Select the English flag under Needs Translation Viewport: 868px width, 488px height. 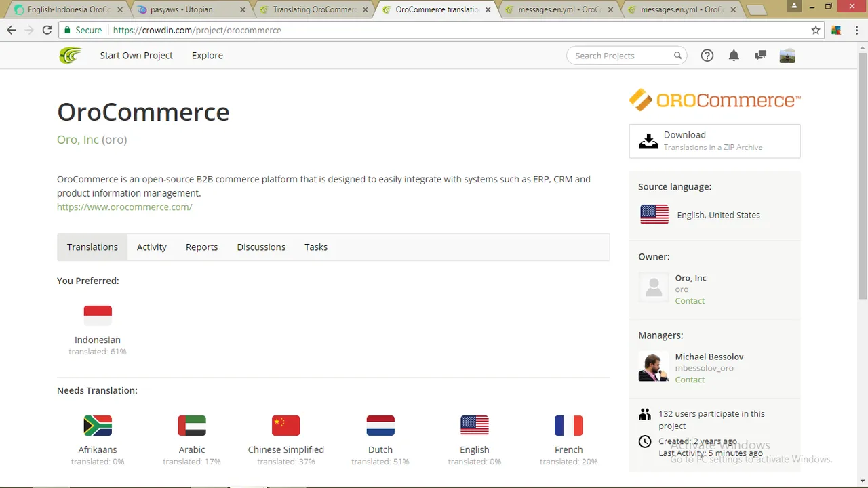click(475, 426)
